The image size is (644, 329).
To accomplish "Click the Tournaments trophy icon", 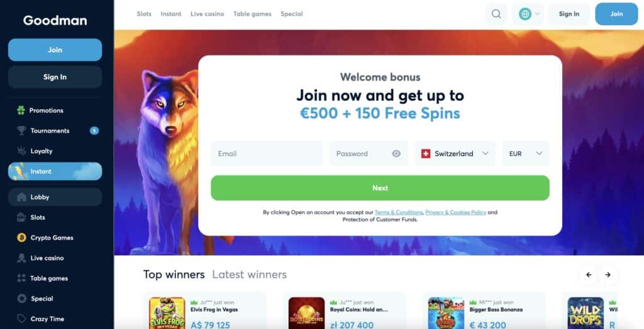I will 21,131.
